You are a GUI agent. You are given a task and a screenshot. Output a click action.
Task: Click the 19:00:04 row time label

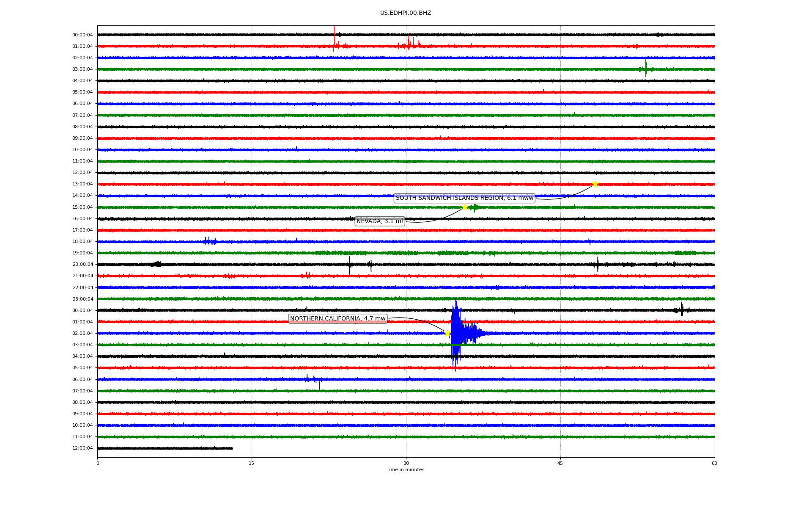coord(82,253)
